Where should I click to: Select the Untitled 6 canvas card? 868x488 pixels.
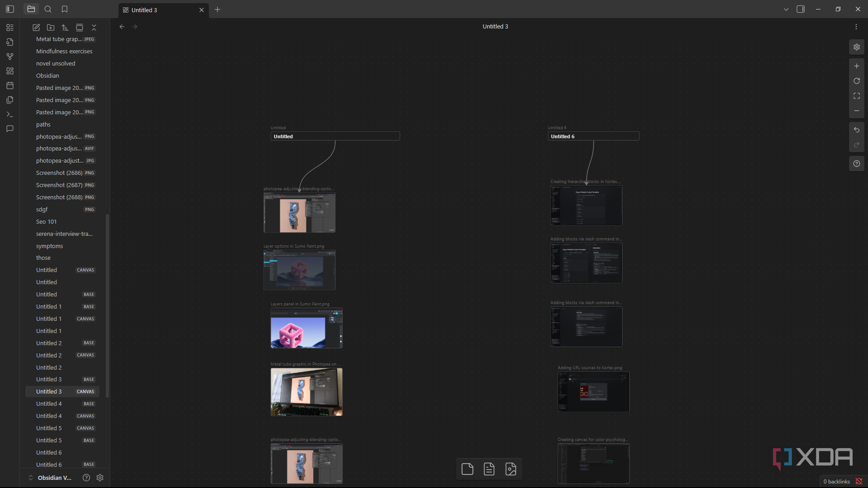[594, 136]
